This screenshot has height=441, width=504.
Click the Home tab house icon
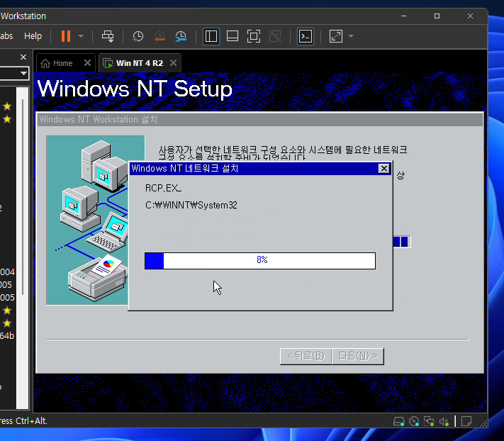click(x=45, y=63)
